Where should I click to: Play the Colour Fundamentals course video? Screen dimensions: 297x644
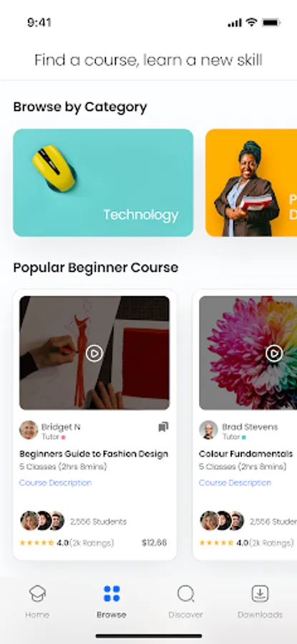(x=274, y=353)
